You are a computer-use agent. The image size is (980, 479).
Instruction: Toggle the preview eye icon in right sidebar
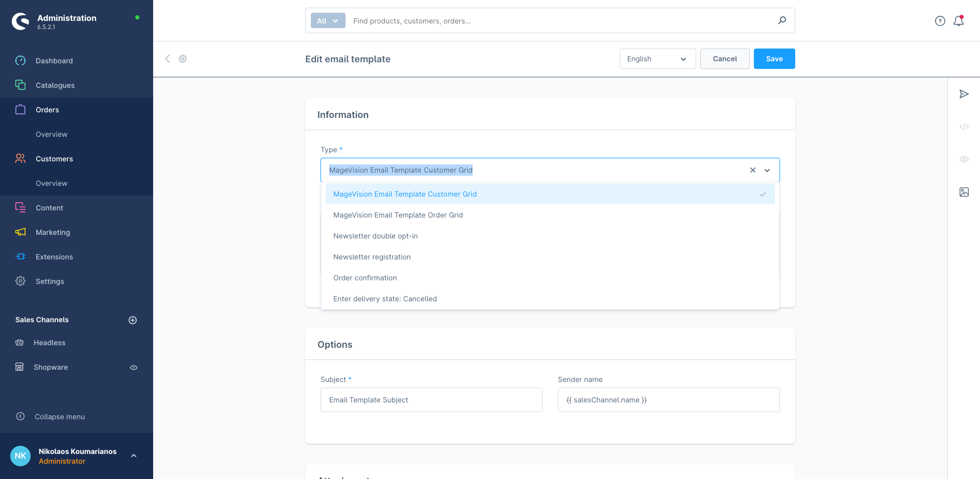(x=964, y=159)
